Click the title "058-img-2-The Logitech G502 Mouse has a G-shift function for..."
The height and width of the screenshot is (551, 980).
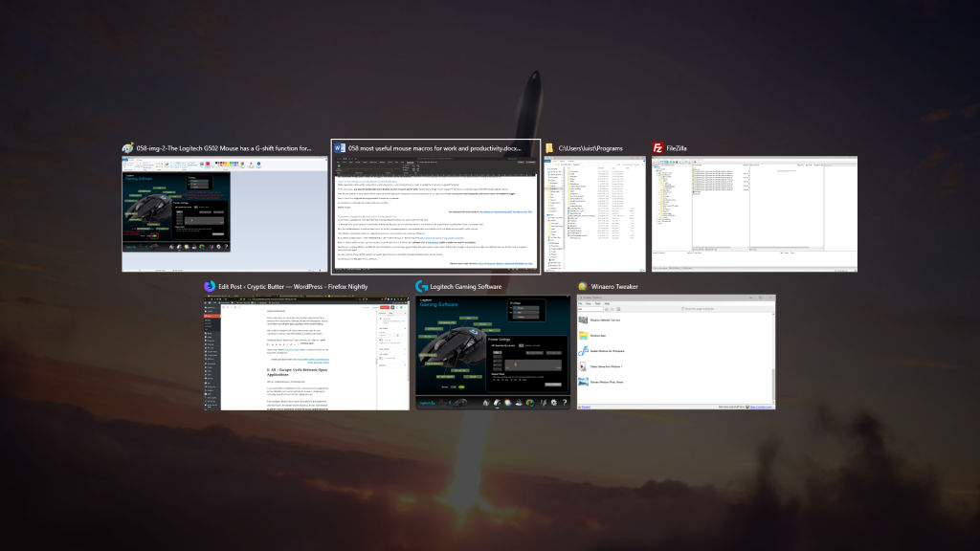224,148
